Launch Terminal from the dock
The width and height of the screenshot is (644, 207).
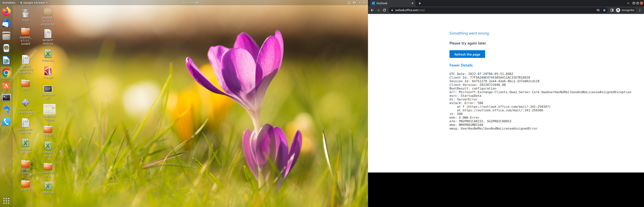pyautogui.click(x=6, y=97)
